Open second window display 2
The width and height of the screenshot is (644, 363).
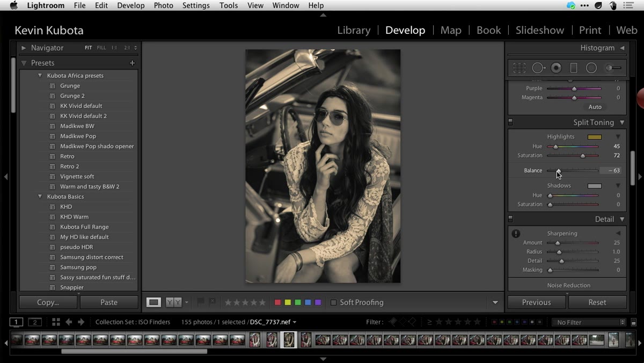[35, 322]
